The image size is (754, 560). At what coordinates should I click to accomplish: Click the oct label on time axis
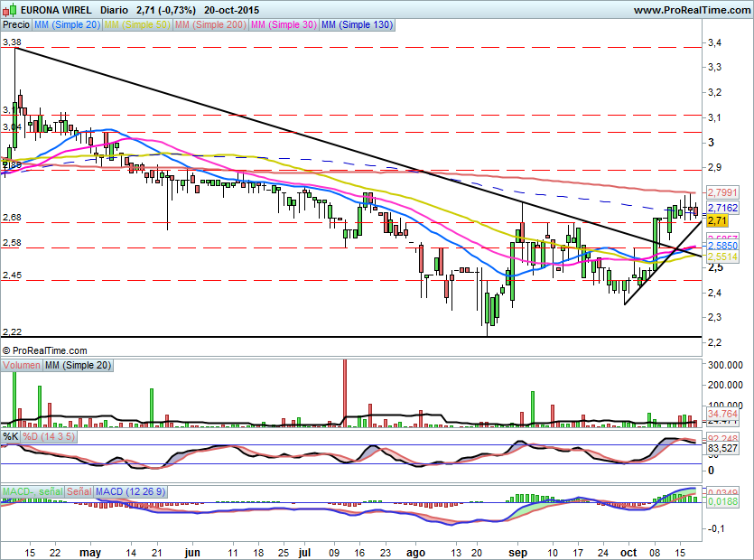pos(628,552)
